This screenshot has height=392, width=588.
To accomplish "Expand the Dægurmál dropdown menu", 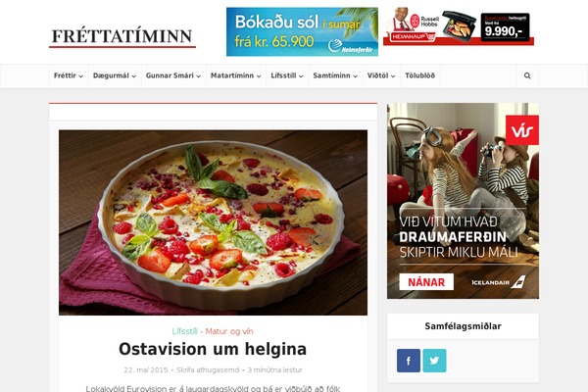I will coord(115,75).
